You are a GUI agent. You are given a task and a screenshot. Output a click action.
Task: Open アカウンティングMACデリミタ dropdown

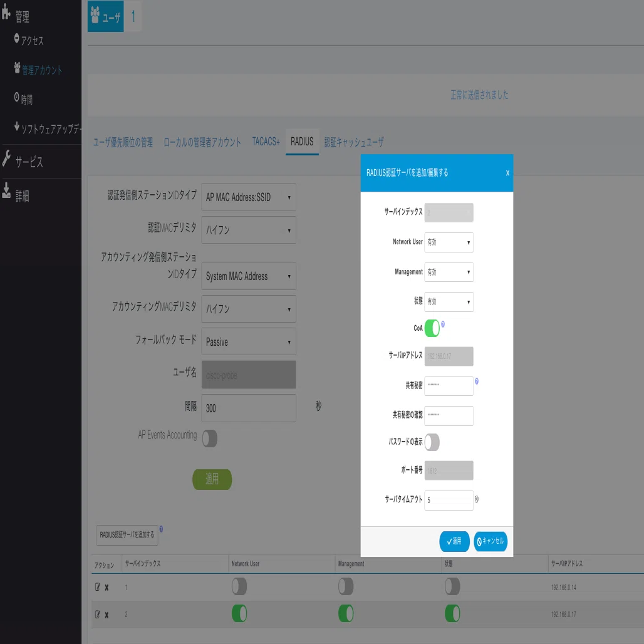pyautogui.click(x=249, y=308)
